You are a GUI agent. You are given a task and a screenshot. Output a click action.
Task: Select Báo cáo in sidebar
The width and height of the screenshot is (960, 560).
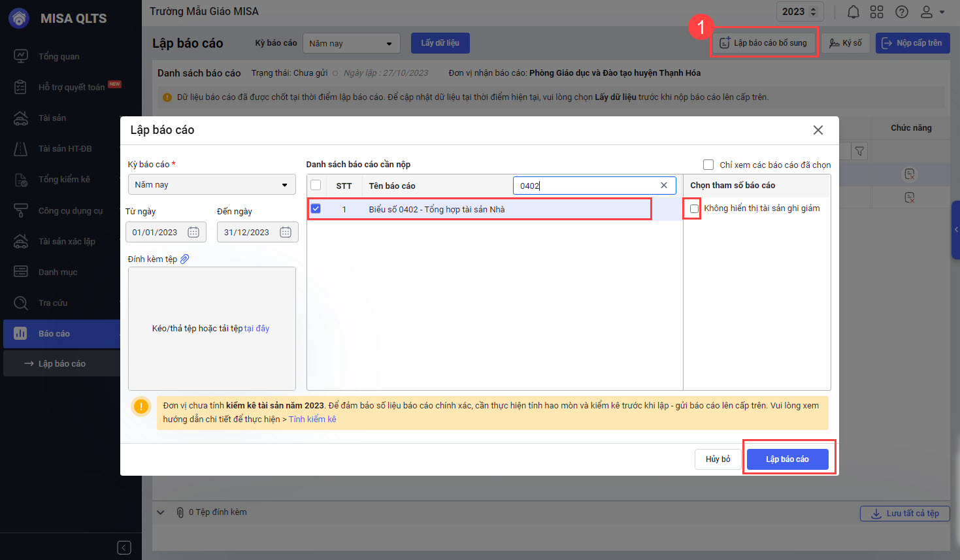(62, 333)
